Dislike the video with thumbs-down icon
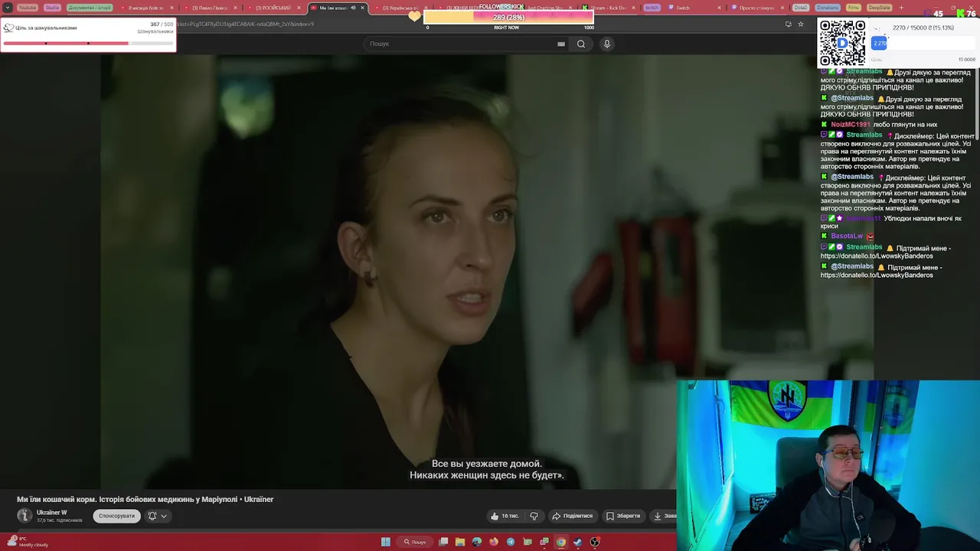The image size is (980, 551). pyautogui.click(x=534, y=516)
